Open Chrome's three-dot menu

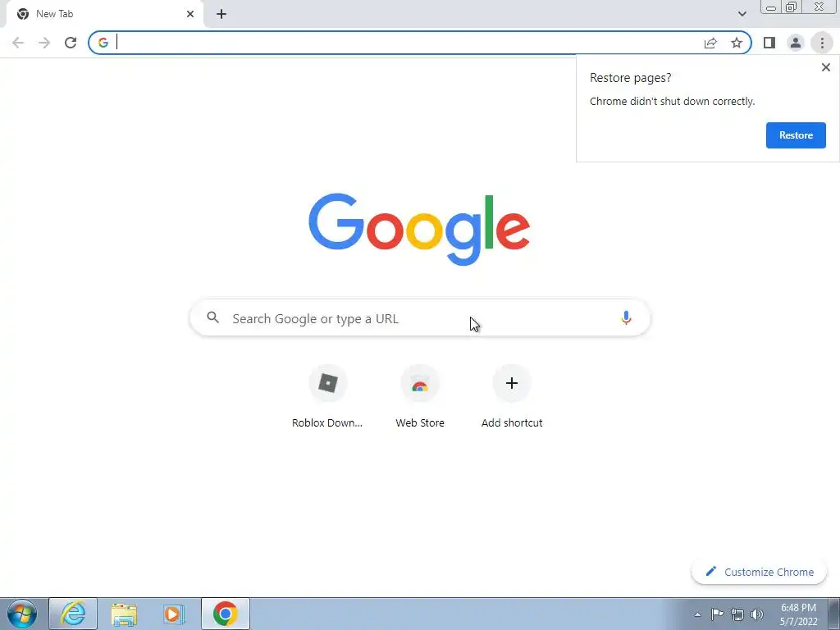tap(822, 43)
